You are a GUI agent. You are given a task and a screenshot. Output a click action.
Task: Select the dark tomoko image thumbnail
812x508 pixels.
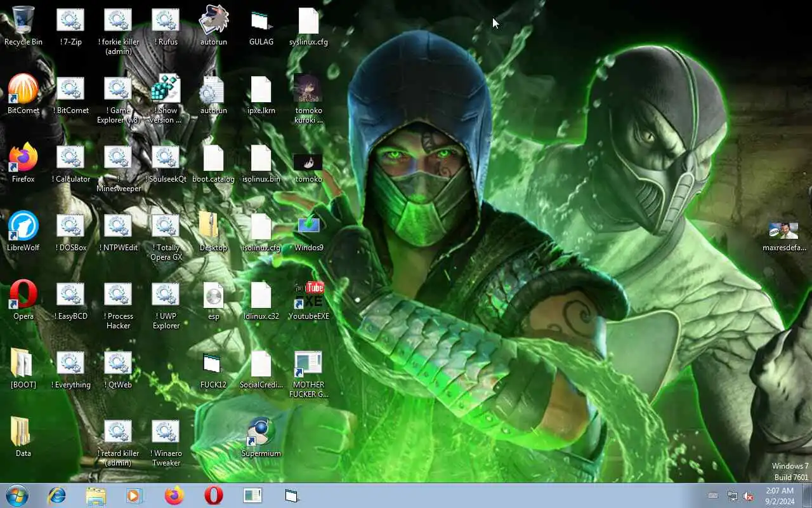pos(308,168)
